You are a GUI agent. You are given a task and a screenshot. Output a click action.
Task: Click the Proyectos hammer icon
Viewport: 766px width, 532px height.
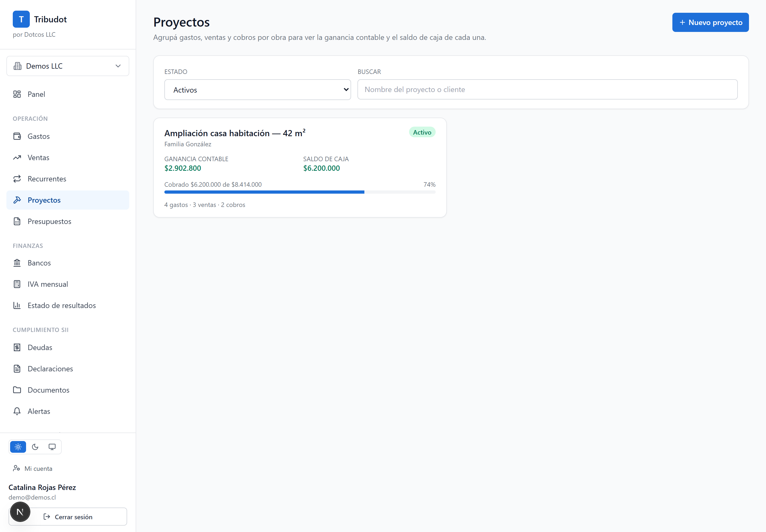coord(17,200)
